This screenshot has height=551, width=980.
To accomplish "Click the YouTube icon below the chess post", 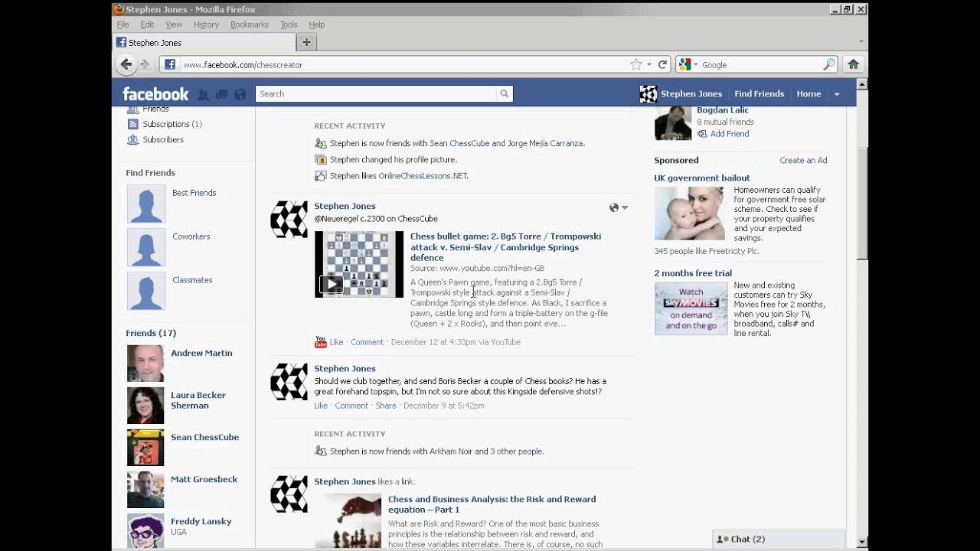I will (321, 342).
